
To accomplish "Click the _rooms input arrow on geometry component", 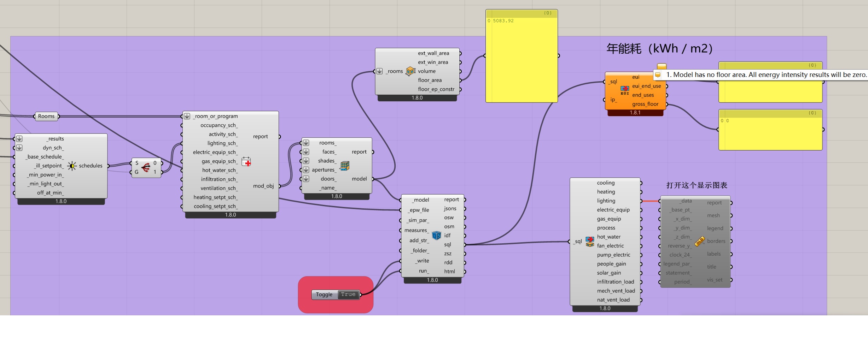I will coord(379,71).
